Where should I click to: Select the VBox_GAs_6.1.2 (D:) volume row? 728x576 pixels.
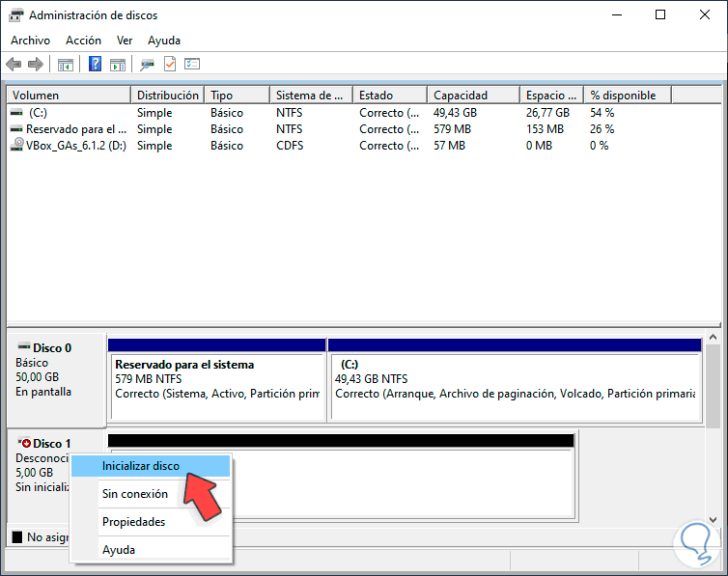(x=364, y=145)
